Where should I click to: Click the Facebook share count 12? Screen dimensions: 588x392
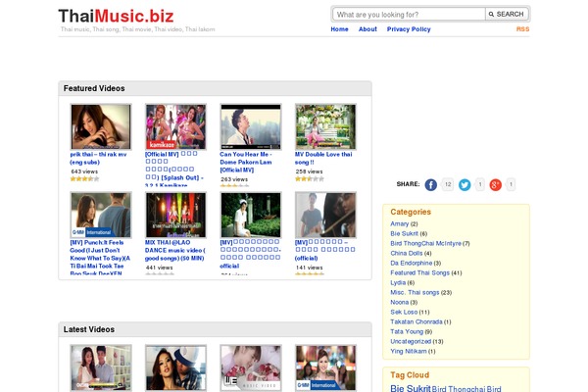pos(448,184)
